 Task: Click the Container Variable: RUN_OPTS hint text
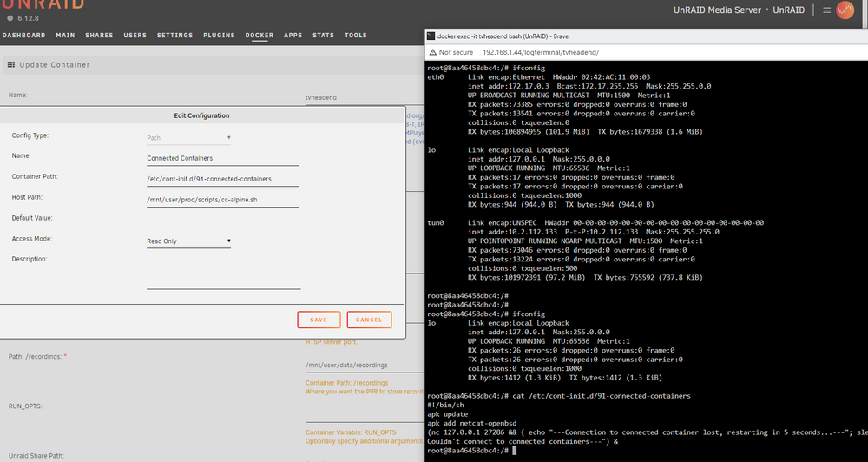coord(351,432)
